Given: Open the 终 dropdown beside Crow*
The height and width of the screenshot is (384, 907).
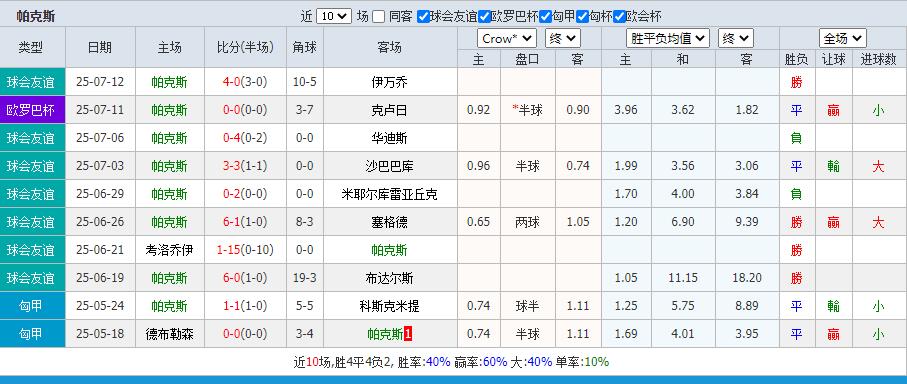Looking at the screenshot, I should 562,39.
